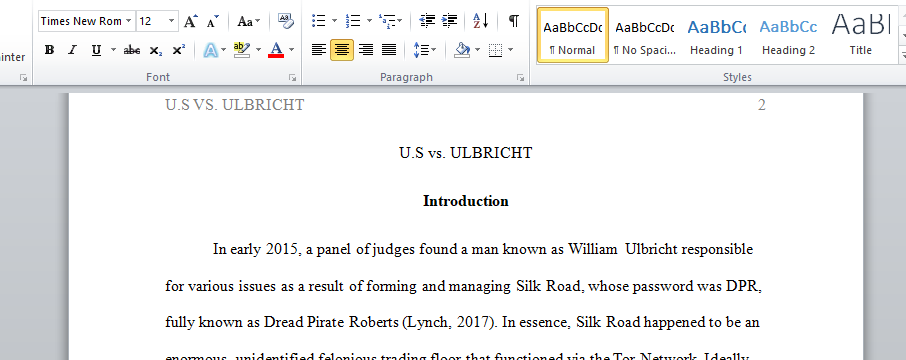The width and height of the screenshot is (906, 360).
Task: Click the Shading paint bucket
Action: (x=462, y=50)
